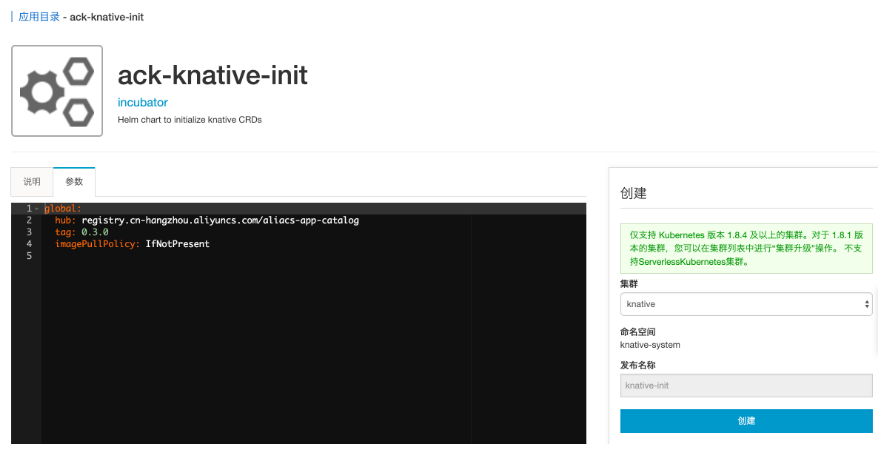Click the 创建 panel heading
This screenshot has width=885, height=454.
pos(633,193)
